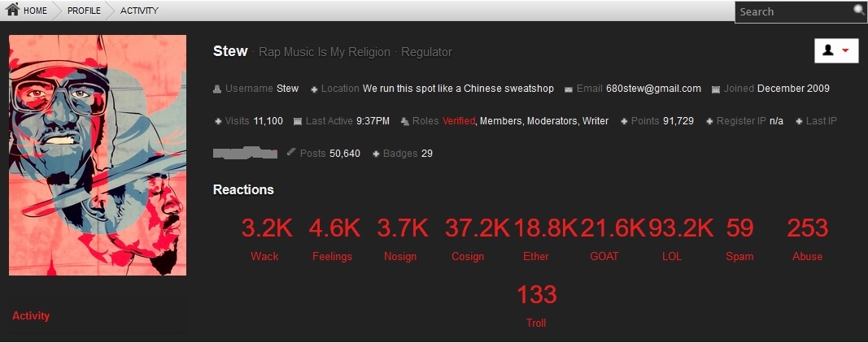
Task: Click the Roles group icon
Action: point(404,121)
